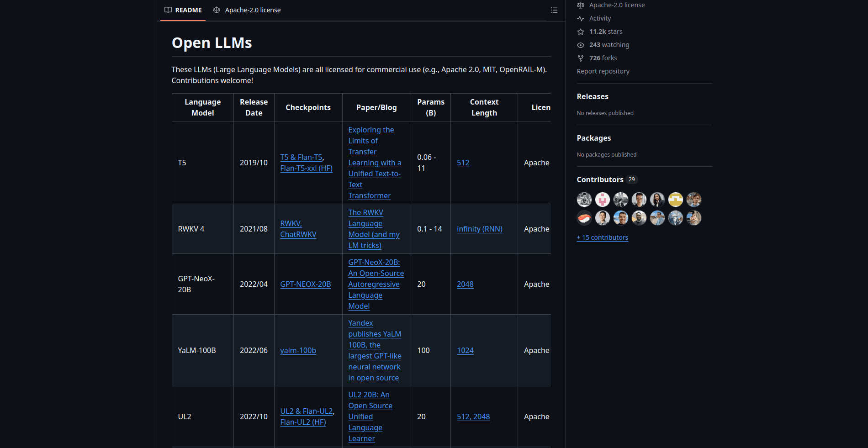
Task: Click the No releases published text
Action: point(605,113)
